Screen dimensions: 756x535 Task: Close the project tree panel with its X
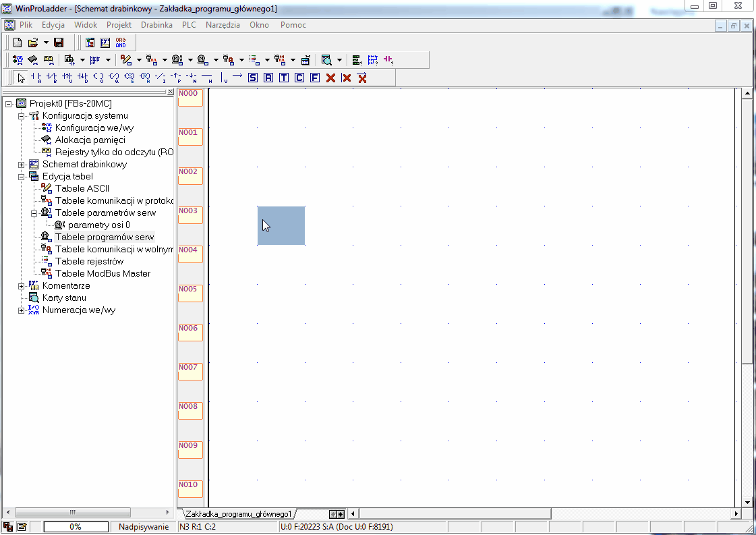click(170, 92)
